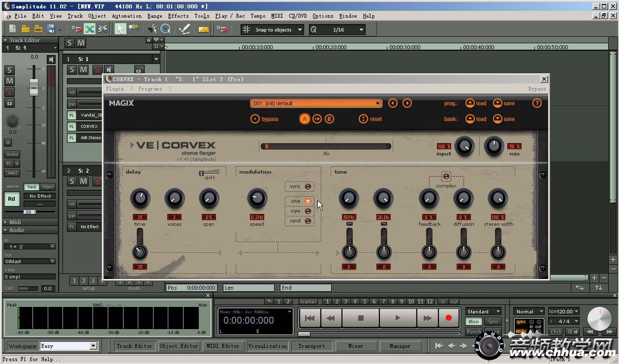Screen dimensions: 619x364
Task: Toggle Mute on track 2 header
Action: (83, 182)
